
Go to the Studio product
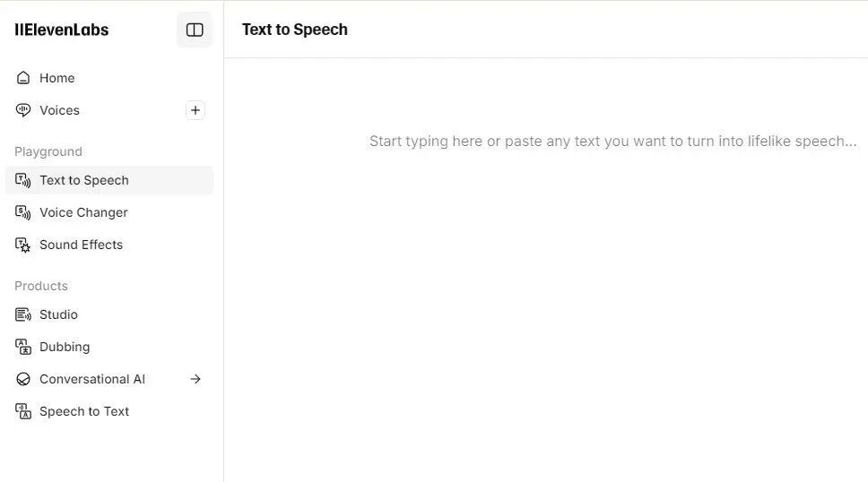[x=58, y=314]
